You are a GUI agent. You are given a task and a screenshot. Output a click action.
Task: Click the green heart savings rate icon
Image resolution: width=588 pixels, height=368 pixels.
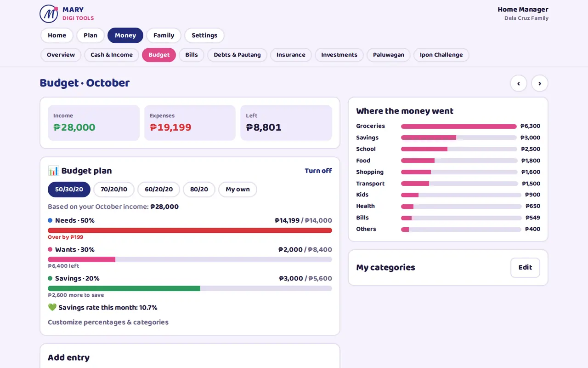52,307
